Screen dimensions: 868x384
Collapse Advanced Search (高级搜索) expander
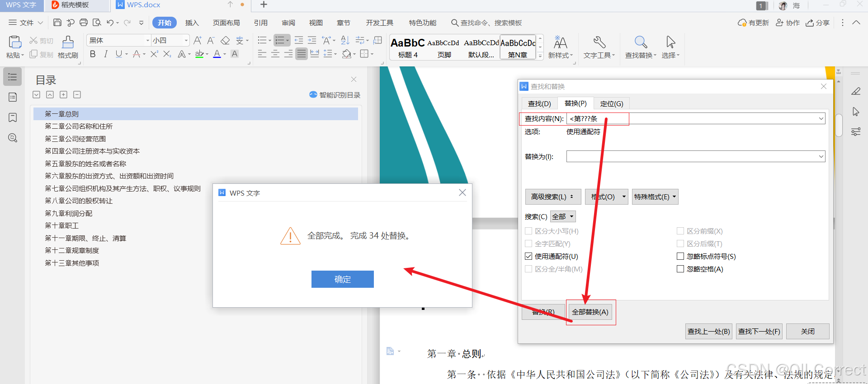click(553, 197)
